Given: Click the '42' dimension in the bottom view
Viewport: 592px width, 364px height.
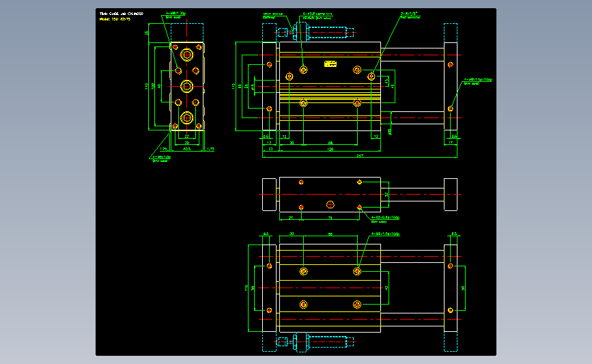Looking at the screenshot, I should [386, 288].
